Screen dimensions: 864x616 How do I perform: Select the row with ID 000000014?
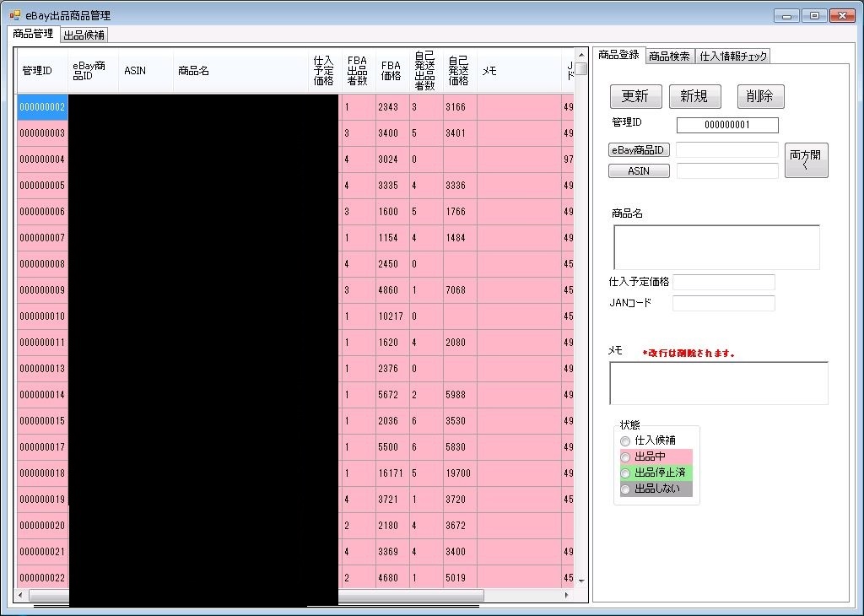tap(295, 395)
